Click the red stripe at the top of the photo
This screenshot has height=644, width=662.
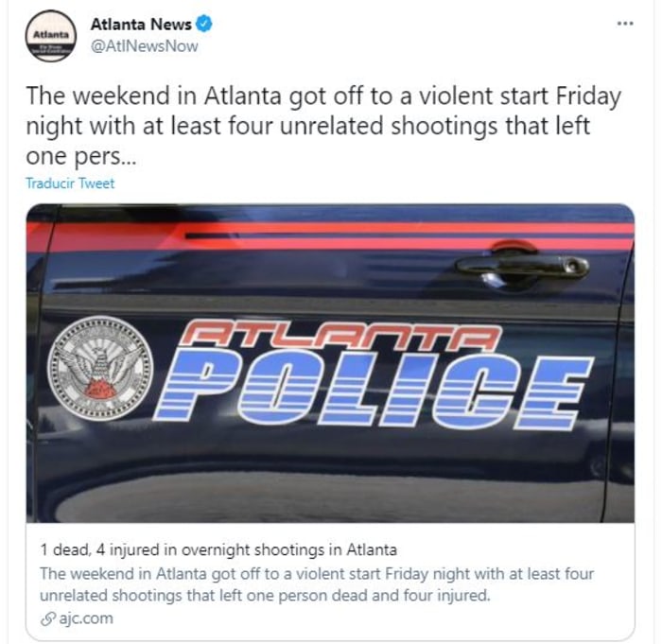330,235
